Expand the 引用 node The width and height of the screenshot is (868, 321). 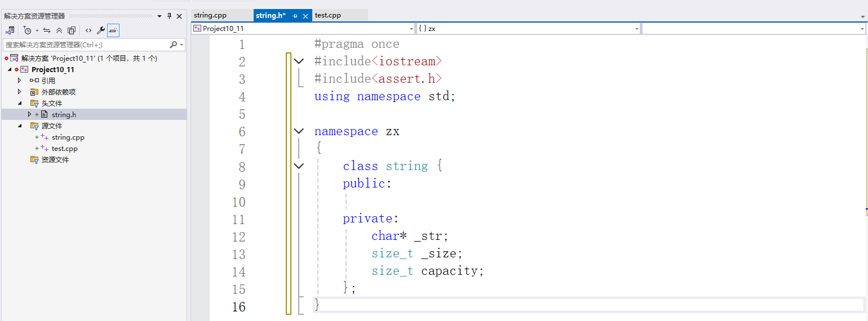point(20,81)
